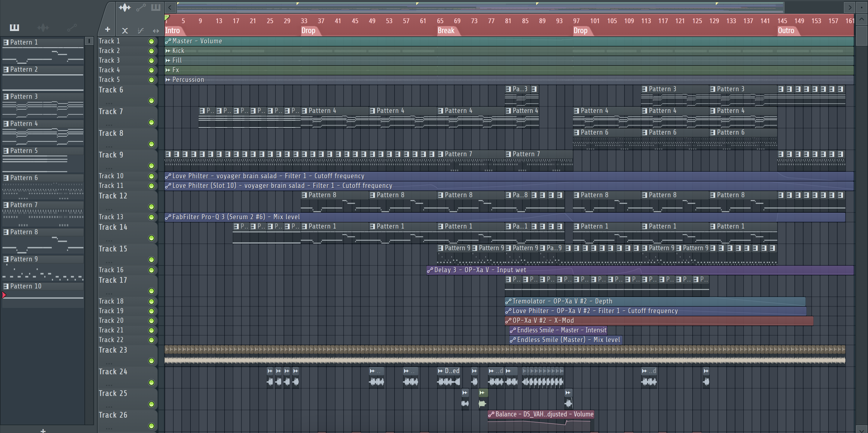Select the Track 6 header

(127, 95)
